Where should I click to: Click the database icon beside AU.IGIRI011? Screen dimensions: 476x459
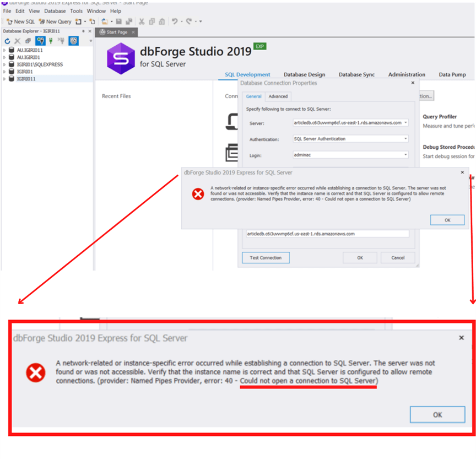click(12, 50)
